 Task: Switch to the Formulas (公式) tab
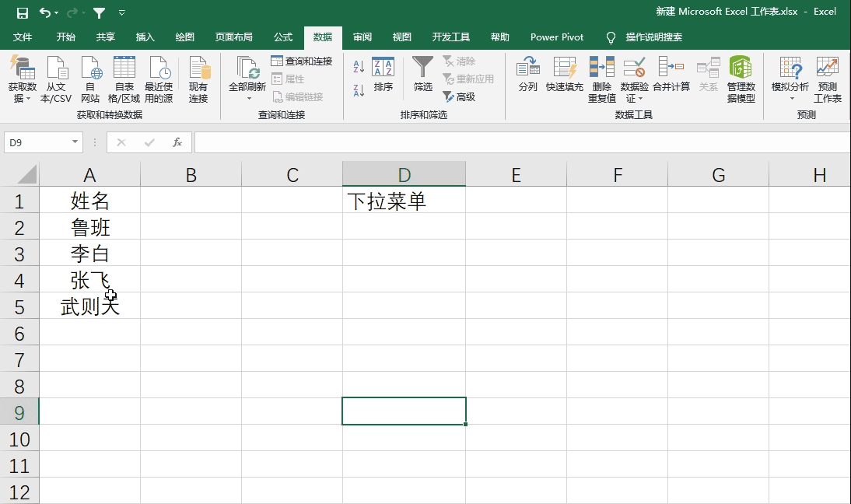[283, 37]
